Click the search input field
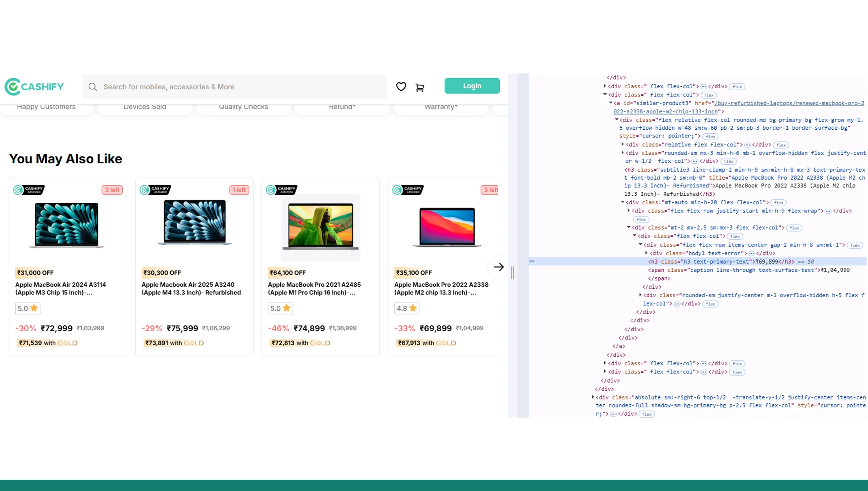The height and width of the screenshot is (491, 868). pyautogui.click(x=234, y=87)
